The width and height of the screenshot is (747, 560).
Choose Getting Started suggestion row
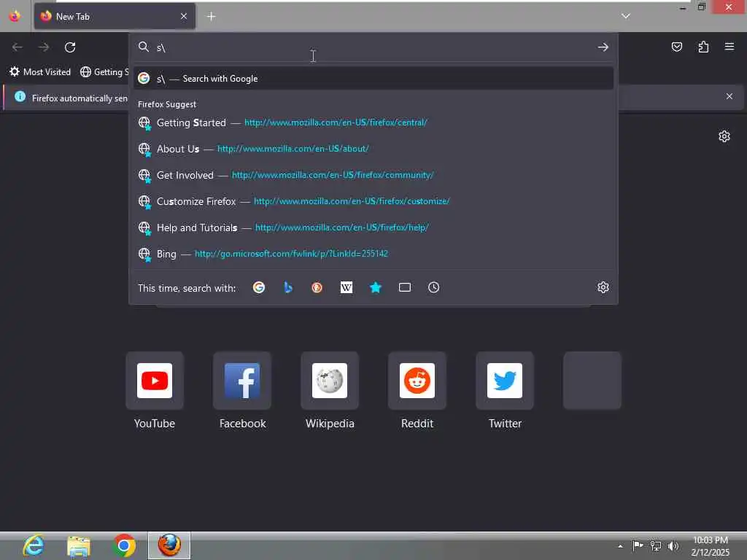(x=373, y=122)
